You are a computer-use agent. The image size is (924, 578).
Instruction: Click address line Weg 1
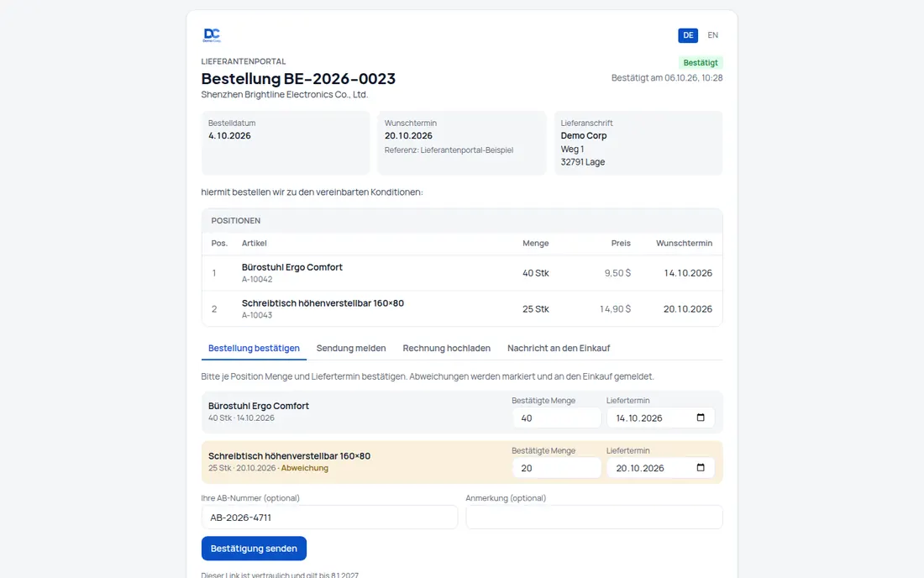(572, 149)
